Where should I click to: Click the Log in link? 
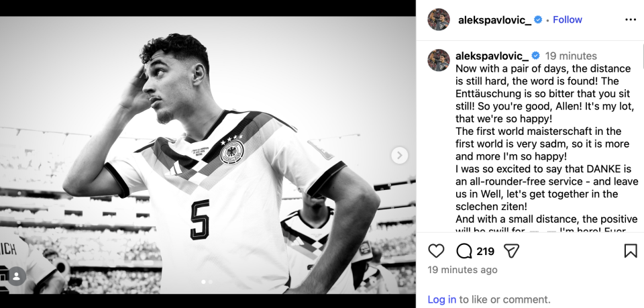coord(441,299)
